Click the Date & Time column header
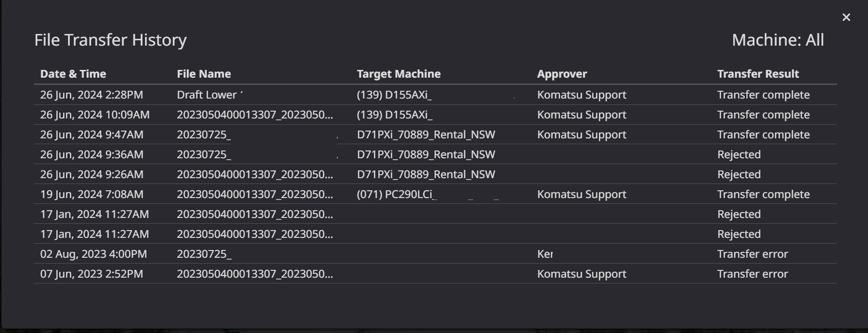This screenshot has height=333, width=868. pos(73,74)
